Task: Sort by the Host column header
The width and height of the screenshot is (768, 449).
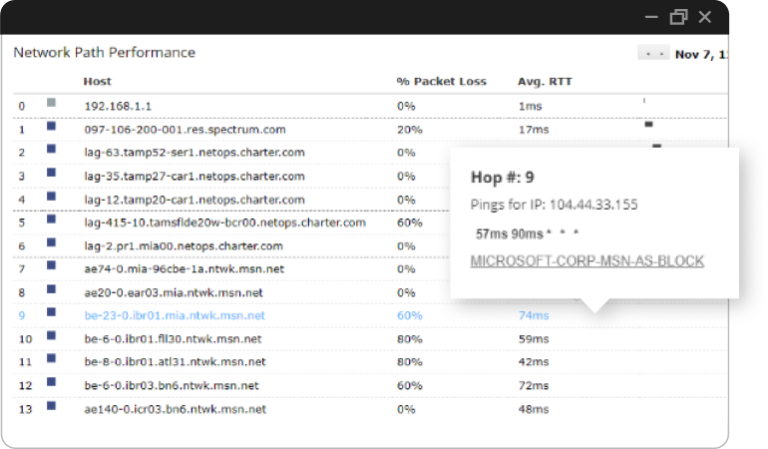Action: coord(98,81)
